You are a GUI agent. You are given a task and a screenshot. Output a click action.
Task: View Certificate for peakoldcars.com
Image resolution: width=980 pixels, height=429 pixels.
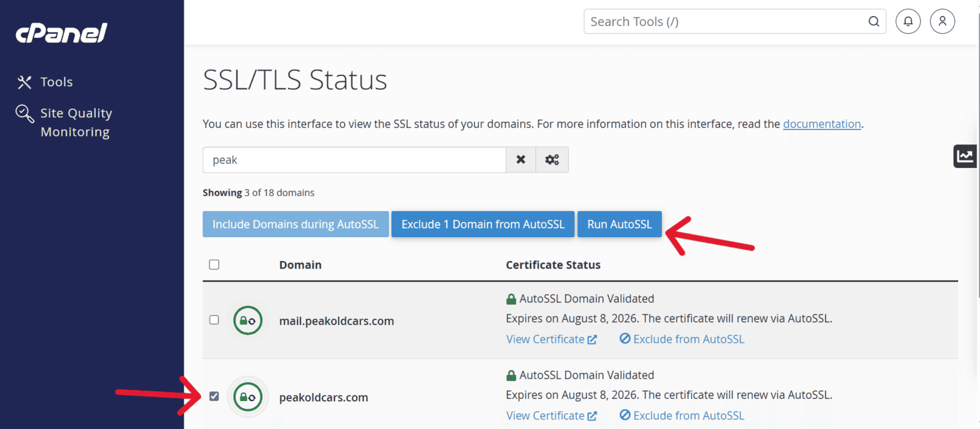pos(551,416)
